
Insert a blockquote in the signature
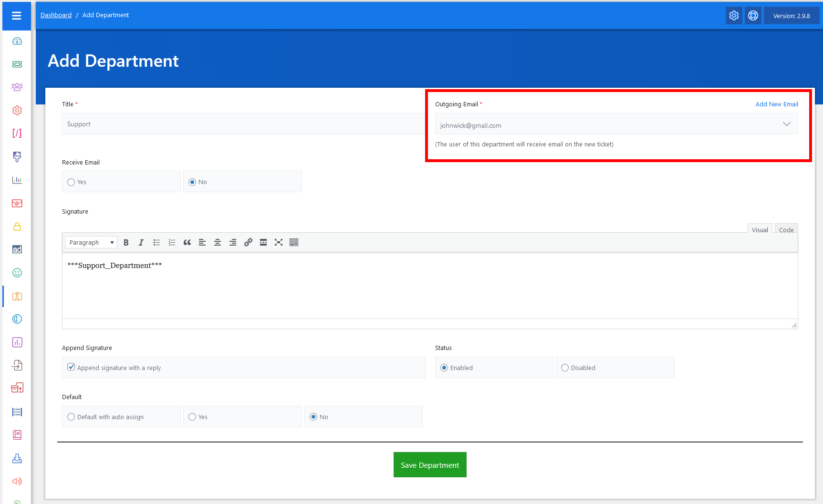pos(187,242)
